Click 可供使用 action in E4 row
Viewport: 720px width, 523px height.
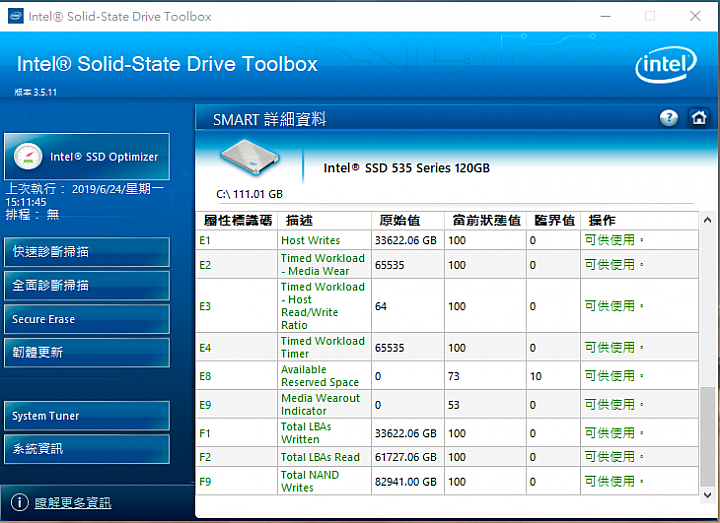613,347
